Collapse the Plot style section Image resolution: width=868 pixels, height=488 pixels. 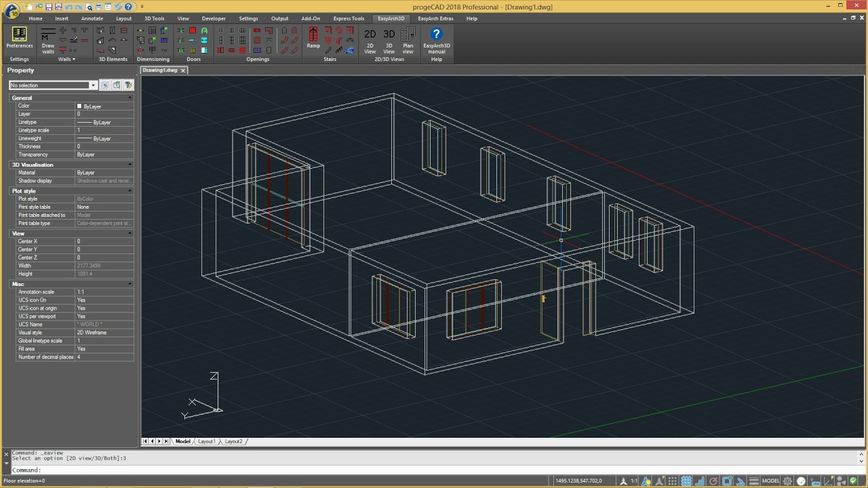click(x=130, y=191)
